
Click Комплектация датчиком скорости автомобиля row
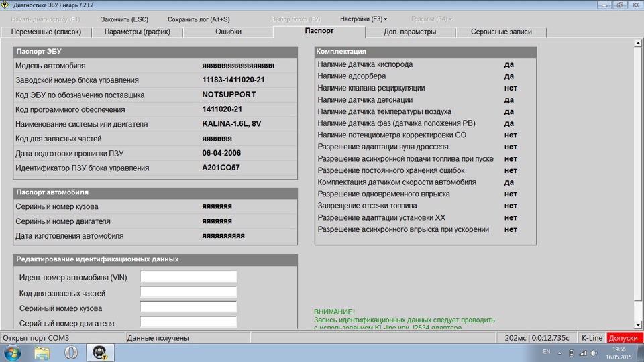point(425,182)
